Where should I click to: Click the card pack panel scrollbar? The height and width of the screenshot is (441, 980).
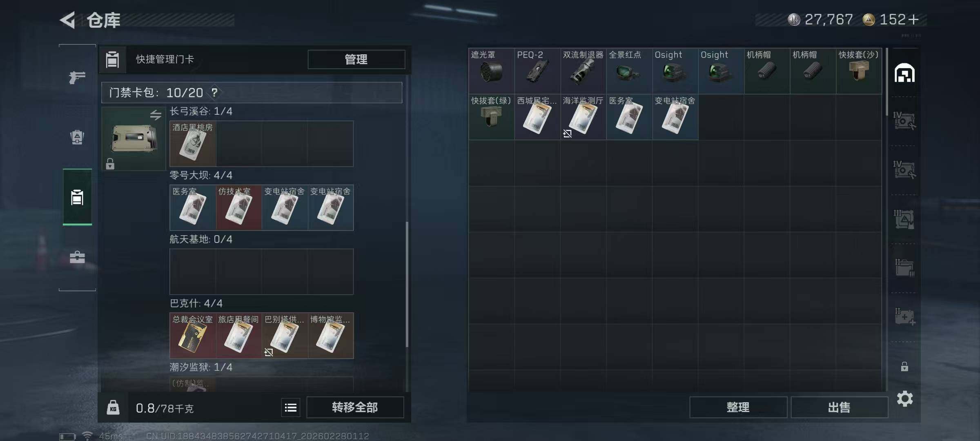point(407,285)
